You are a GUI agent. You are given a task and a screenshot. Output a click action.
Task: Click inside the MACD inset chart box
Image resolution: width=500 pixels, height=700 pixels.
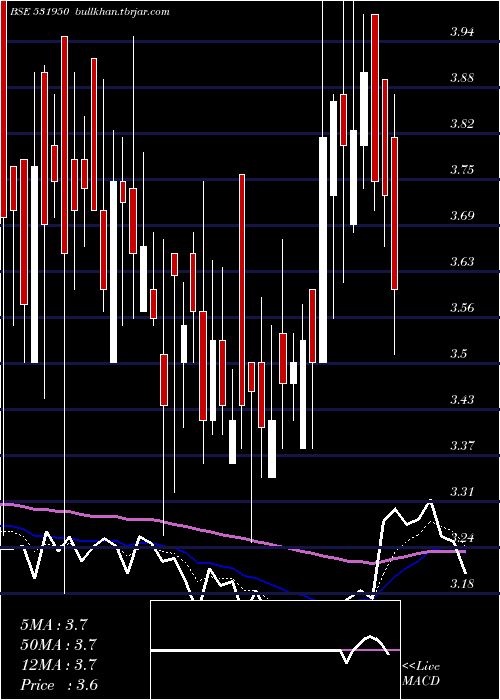pyautogui.click(x=275, y=650)
